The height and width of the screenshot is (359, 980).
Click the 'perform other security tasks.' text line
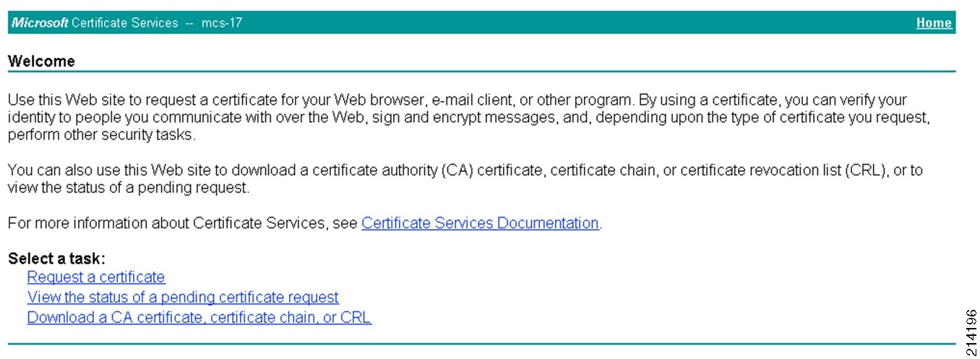101,135
